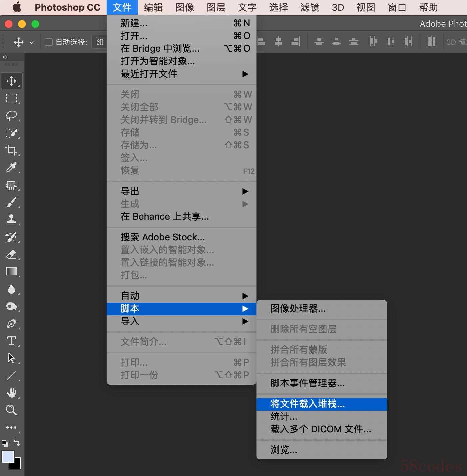Image resolution: width=467 pixels, height=476 pixels.
Task: Click the foreground color swatch
Action: (x=7, y=456)
